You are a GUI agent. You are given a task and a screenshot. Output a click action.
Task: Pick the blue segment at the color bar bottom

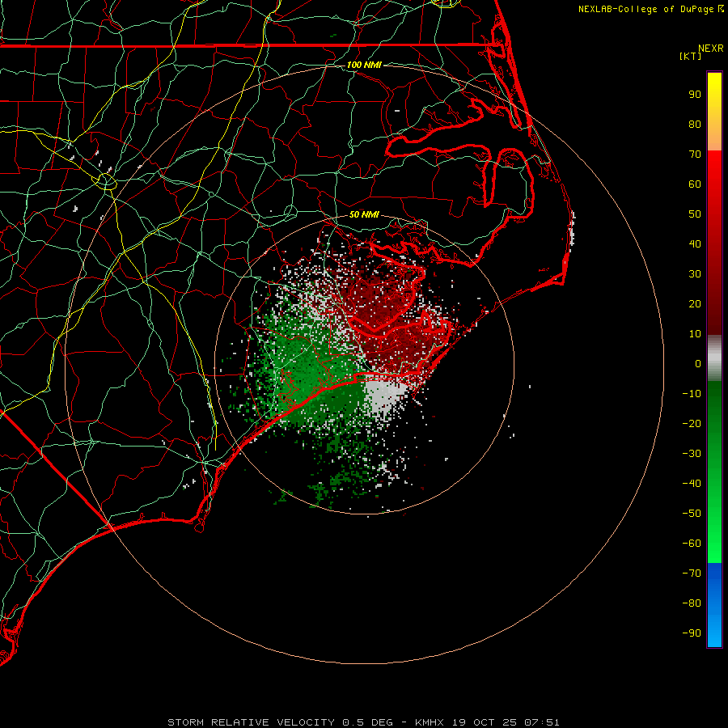(714, 605)
